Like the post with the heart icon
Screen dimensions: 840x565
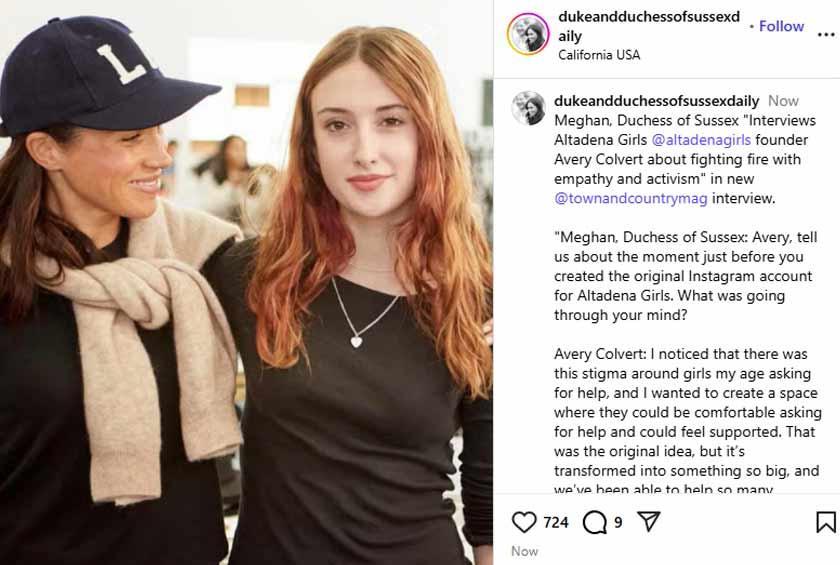(x=524, y=522)
